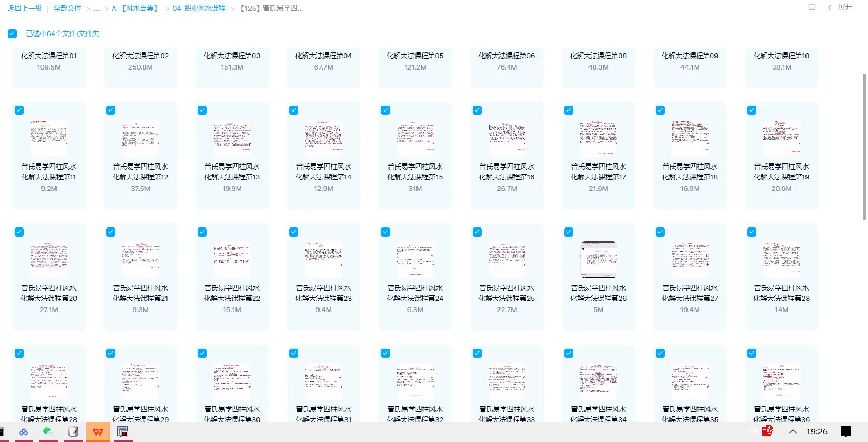Screen dimensions: 868x442
Task: Uncheck the checkbox for 化解大法课程第34
Action: pos(569,353)
